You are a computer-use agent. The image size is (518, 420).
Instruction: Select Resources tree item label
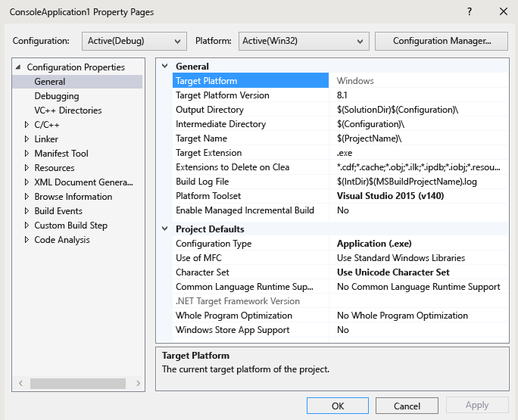55,168
